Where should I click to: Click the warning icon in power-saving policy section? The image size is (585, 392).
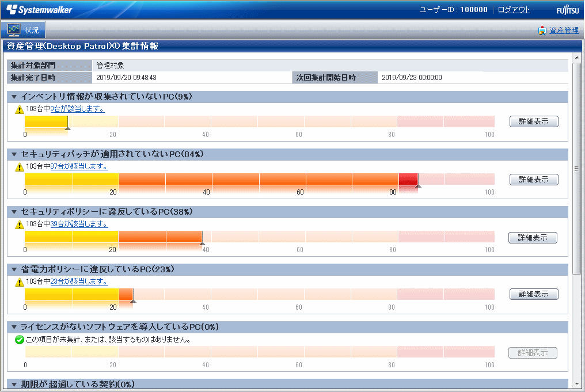tap(20, 282)
